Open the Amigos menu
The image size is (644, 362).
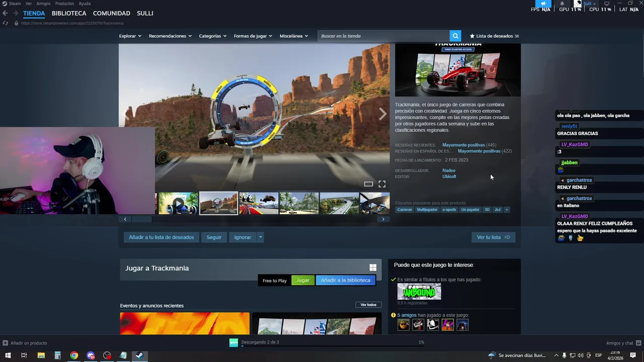click(x=43, y=4)
